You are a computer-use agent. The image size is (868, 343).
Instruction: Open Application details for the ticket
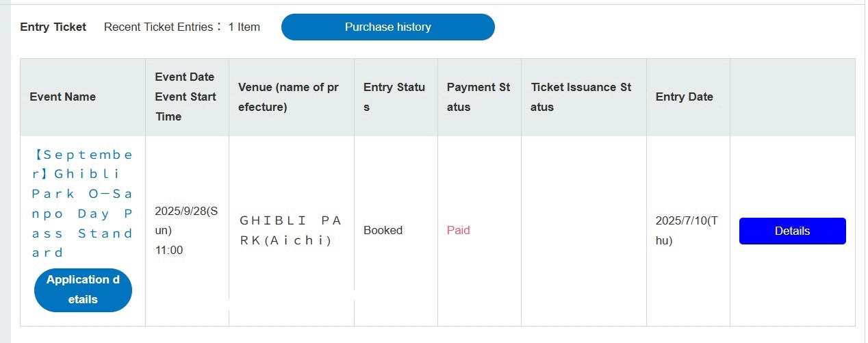pyautogui.click(x=83, y=290)
